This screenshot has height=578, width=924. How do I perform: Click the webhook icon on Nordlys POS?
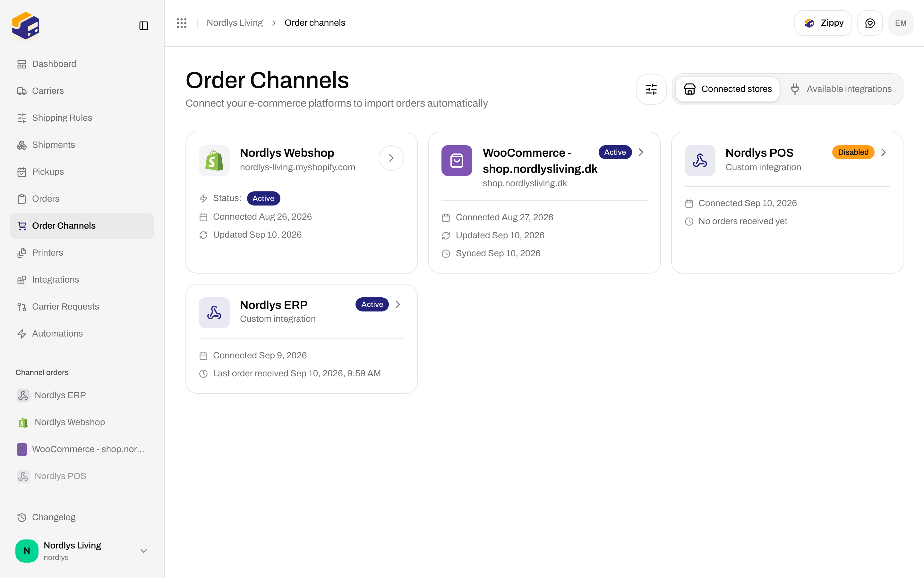700,161
